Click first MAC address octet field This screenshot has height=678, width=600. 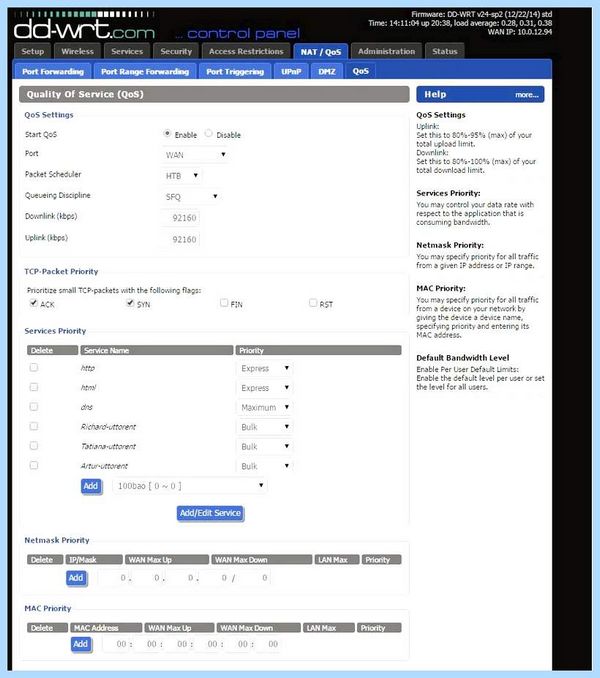pyautogui.click(x=116, y=644)
